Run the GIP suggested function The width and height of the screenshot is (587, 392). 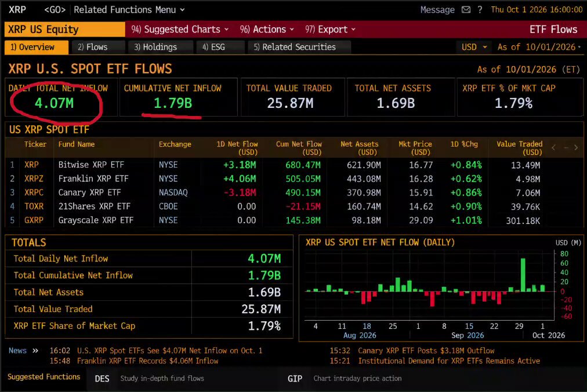click(295, 379)
